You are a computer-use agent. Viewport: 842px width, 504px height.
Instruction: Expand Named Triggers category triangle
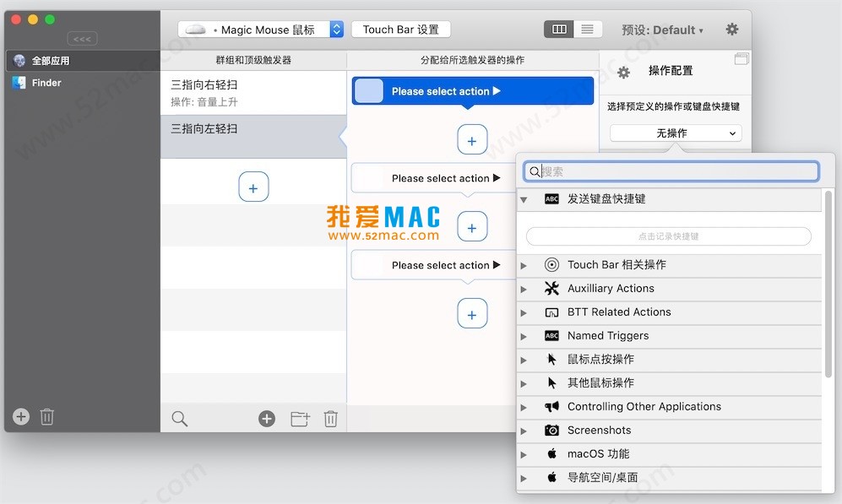(524, 336)
